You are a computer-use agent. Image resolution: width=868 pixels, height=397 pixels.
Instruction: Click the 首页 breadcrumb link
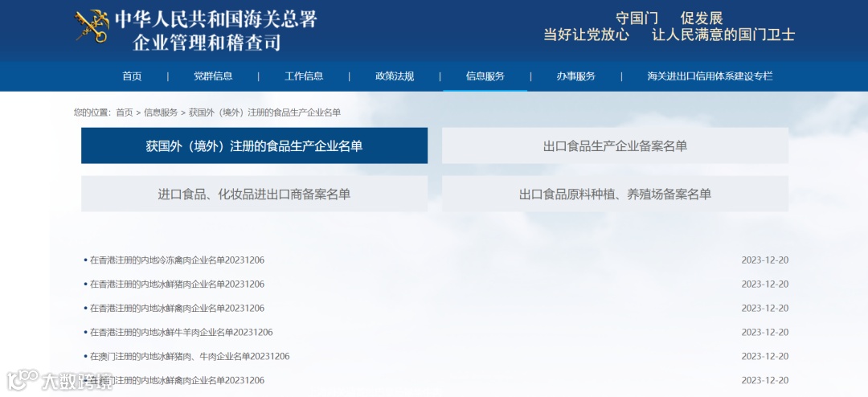[x=124, y=113]
